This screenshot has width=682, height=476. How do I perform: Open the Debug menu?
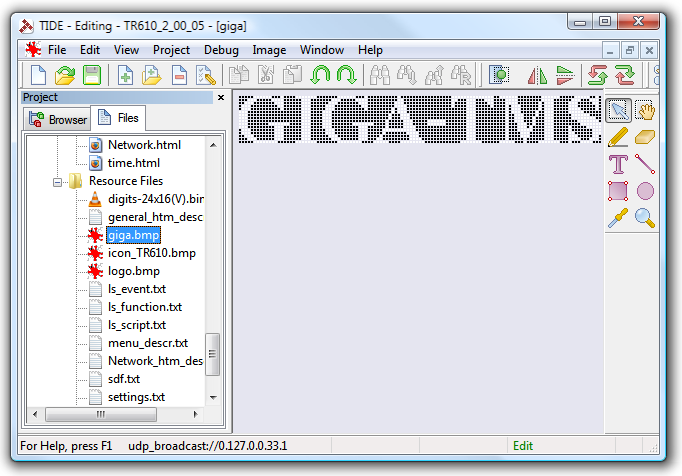[221, 50]
